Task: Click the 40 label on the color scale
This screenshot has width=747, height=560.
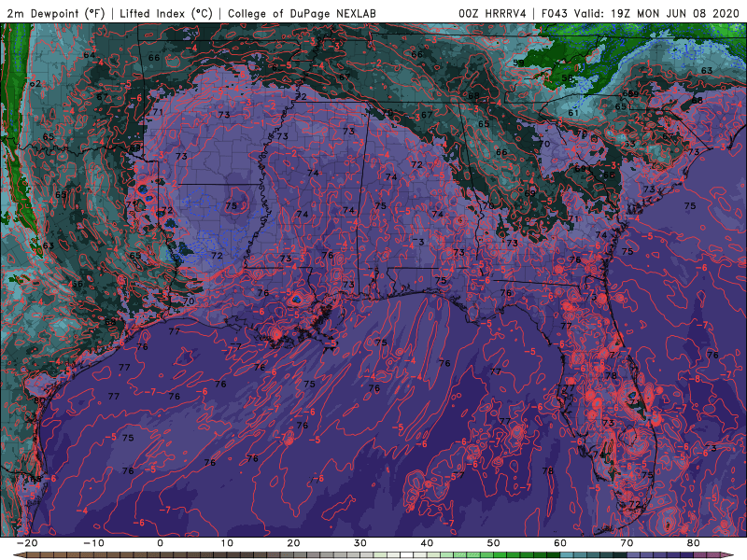Action: (x=427, y=543)
